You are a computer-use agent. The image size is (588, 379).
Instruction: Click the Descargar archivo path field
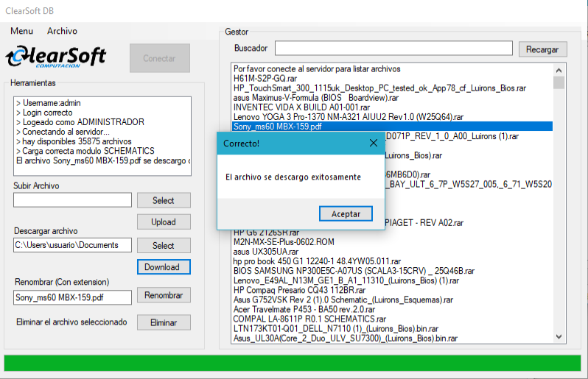pyautogui.click(x=72, y=245)
